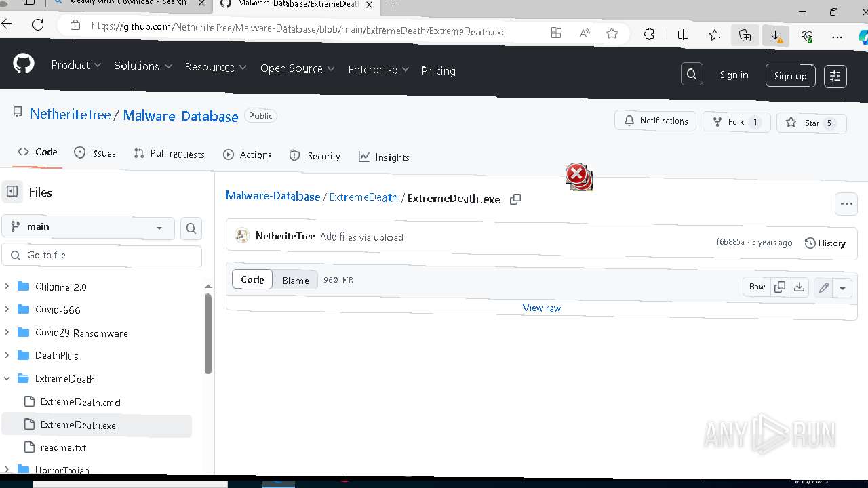Open favorites list icon
Screen dimensions: 868x488
pyautogui.click(x=715, y=35)
